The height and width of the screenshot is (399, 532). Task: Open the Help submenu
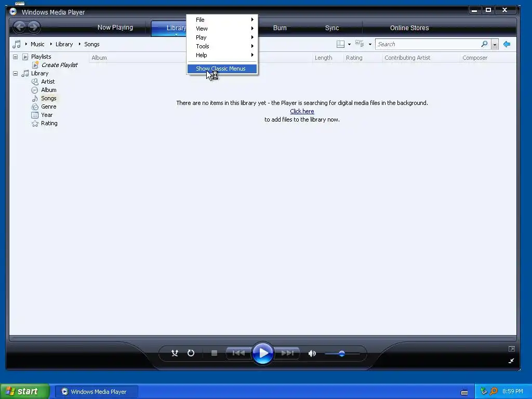coord(222,55)
